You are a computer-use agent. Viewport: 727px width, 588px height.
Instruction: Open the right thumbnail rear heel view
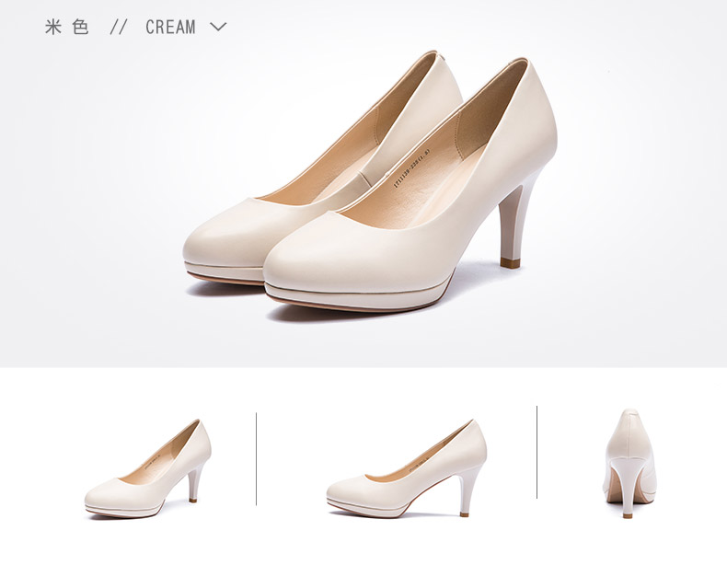[x=630, y=464]
